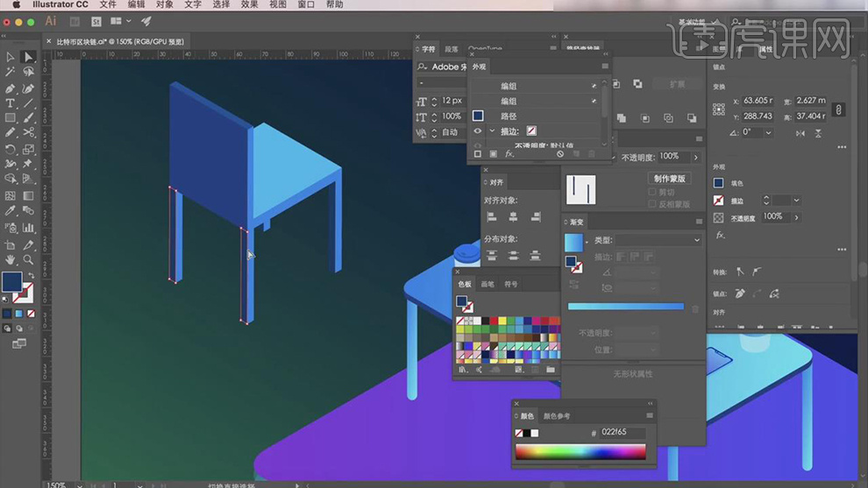
Task: Enable the 剪切 (Clip) checkbox
Action: pos(652,192)
